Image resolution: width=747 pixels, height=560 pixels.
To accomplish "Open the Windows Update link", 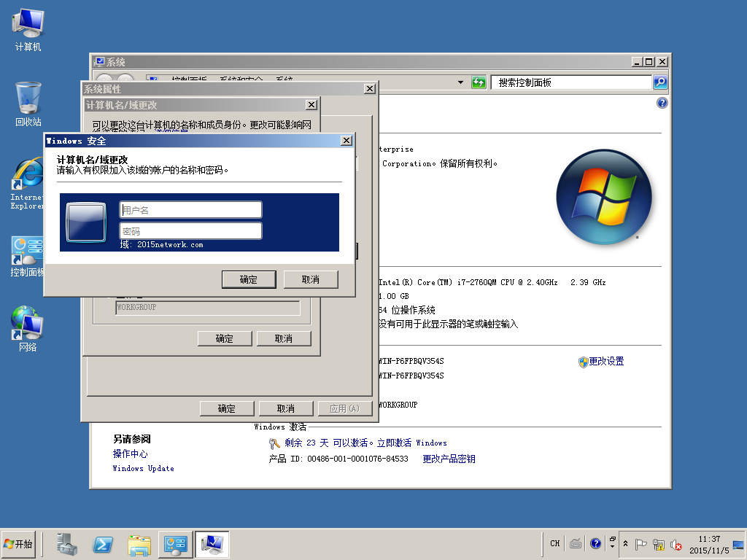I will click(x=143, y=469).
